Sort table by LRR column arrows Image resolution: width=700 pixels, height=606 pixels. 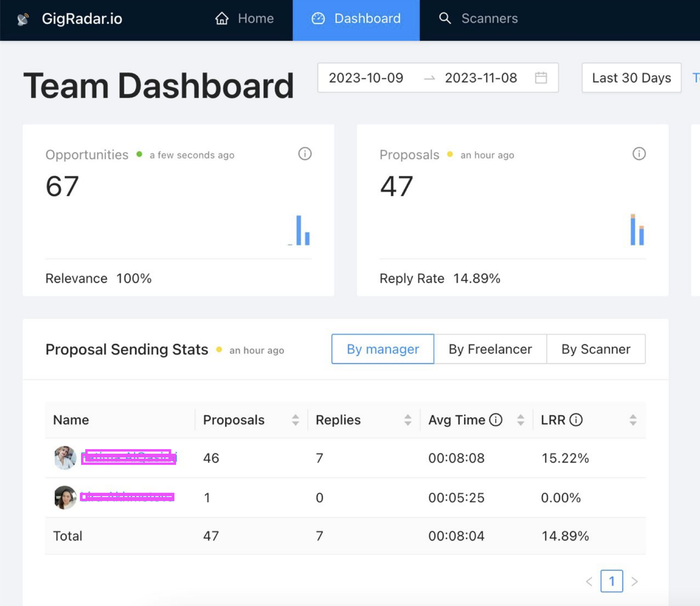(633, 420)
